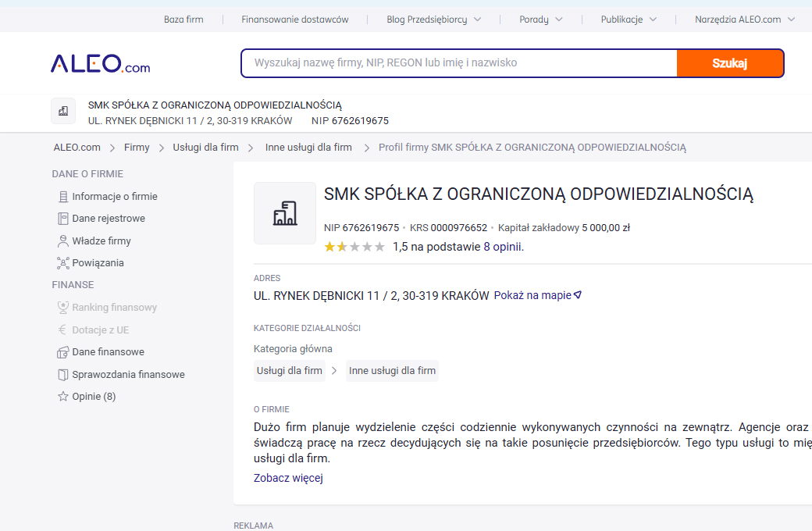This screenshot has height=531, width=812.
Task: Select Władze firmy in the sidebar
Action: 101,241
